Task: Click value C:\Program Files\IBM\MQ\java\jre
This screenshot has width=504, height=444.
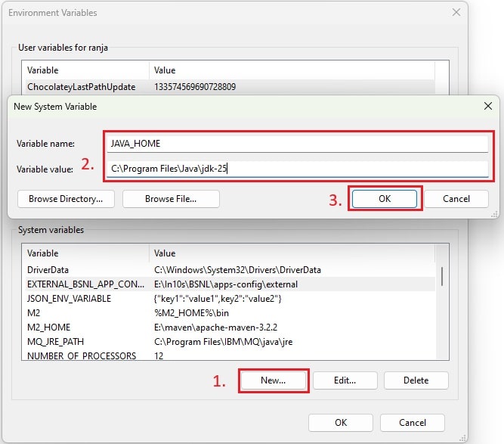Action: click(x=224, y=342)
